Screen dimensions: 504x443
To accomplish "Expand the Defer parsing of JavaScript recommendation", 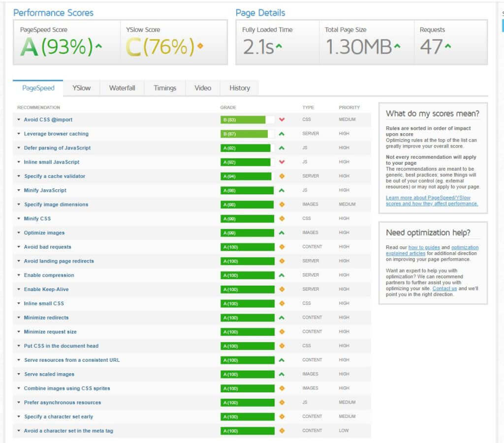I will (x=57, y=148).
